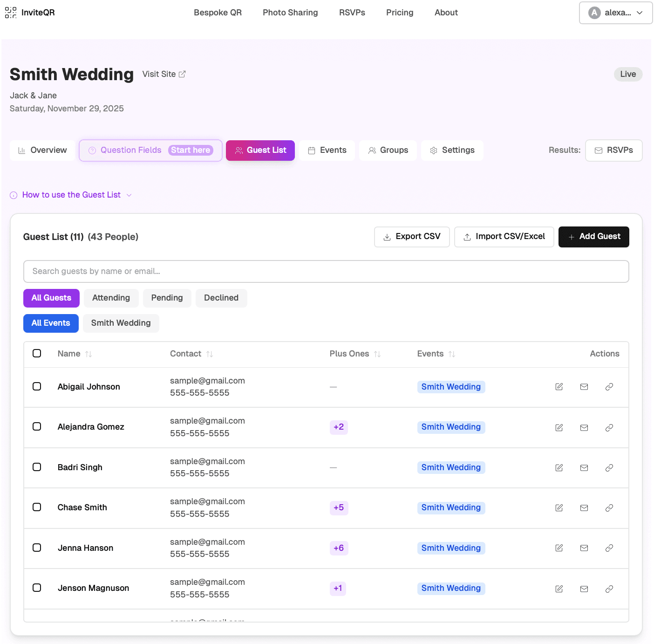Edit Chase Smith's guest entry
This screenshot has height=644, width=654.
(x=559, y=508)
